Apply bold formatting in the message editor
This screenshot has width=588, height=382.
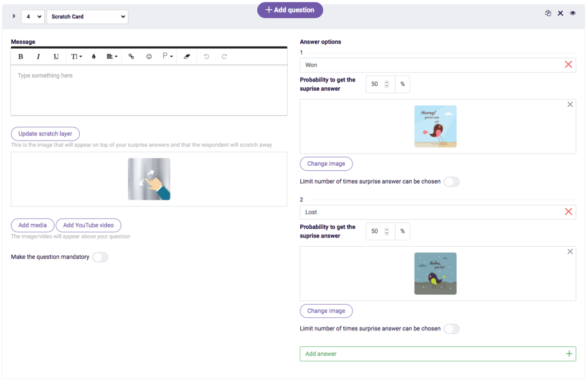pyautogui.click(x=21, y=56)
